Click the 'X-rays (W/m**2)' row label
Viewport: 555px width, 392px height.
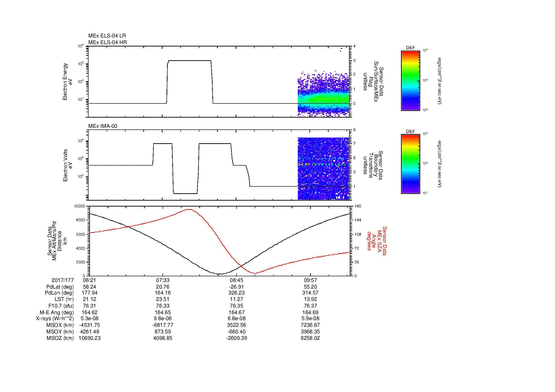click(55, 318)
